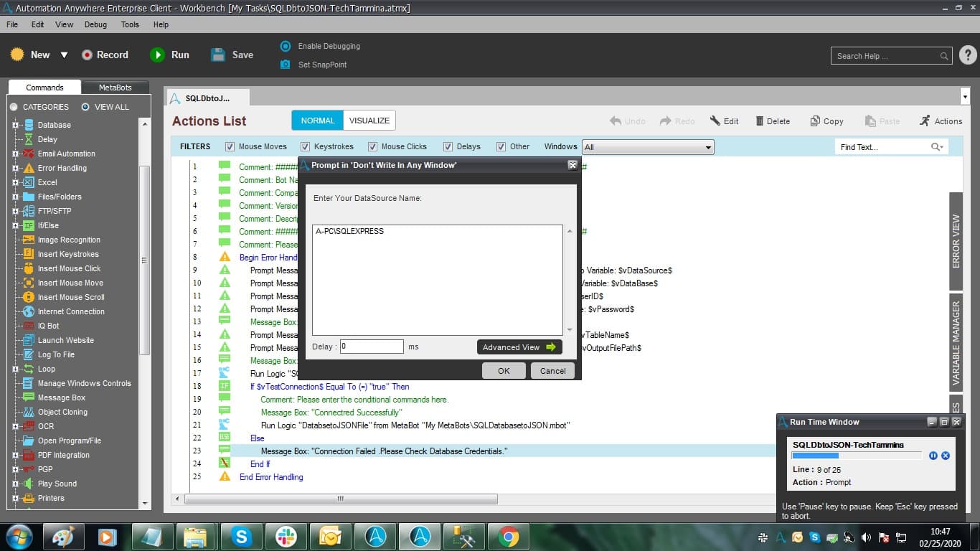Open the Set SnapPoint camera icon
This screenshot has height=551, width=980.
[x=285, y=65]
